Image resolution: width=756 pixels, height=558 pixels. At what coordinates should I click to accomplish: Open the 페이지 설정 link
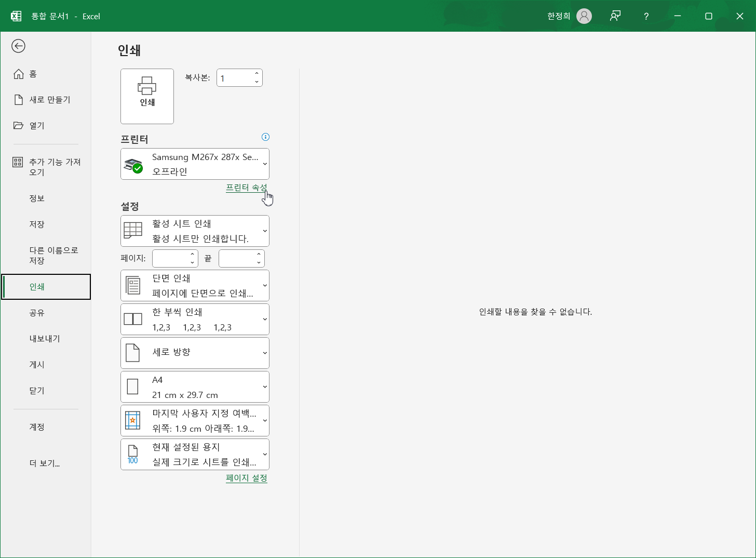[x=247, y=478]
